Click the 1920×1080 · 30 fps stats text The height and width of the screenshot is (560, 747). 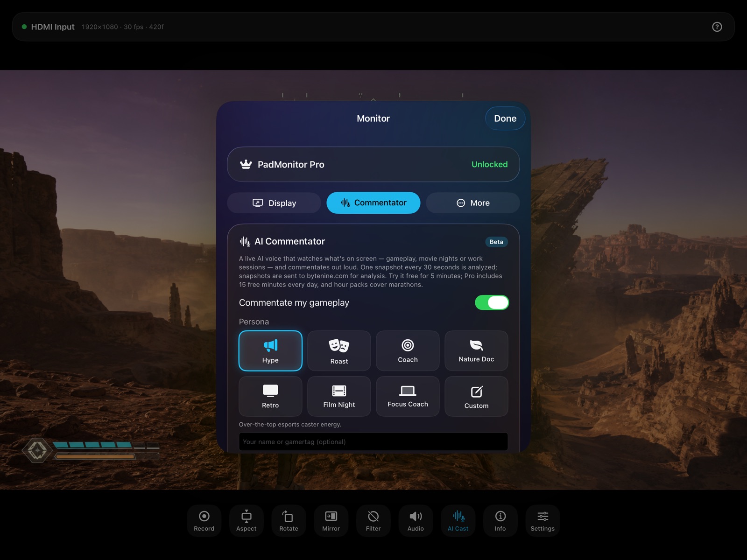pos(123,27)
